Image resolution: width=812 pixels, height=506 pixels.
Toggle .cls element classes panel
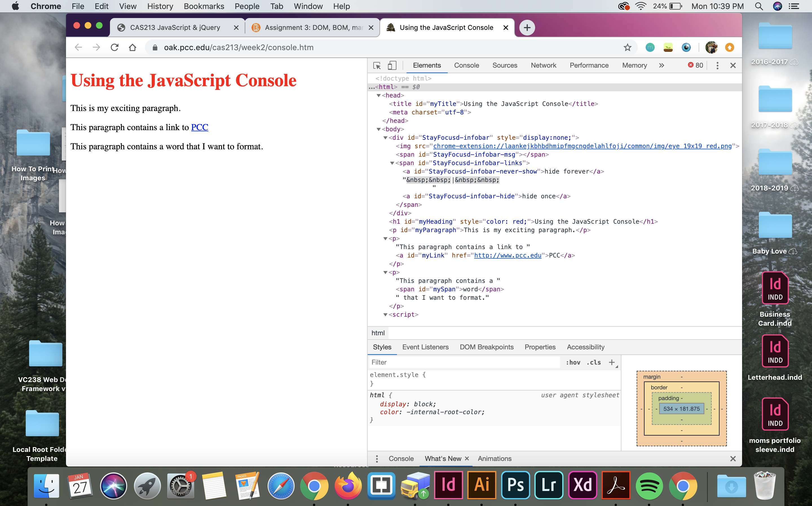(593, 362)
